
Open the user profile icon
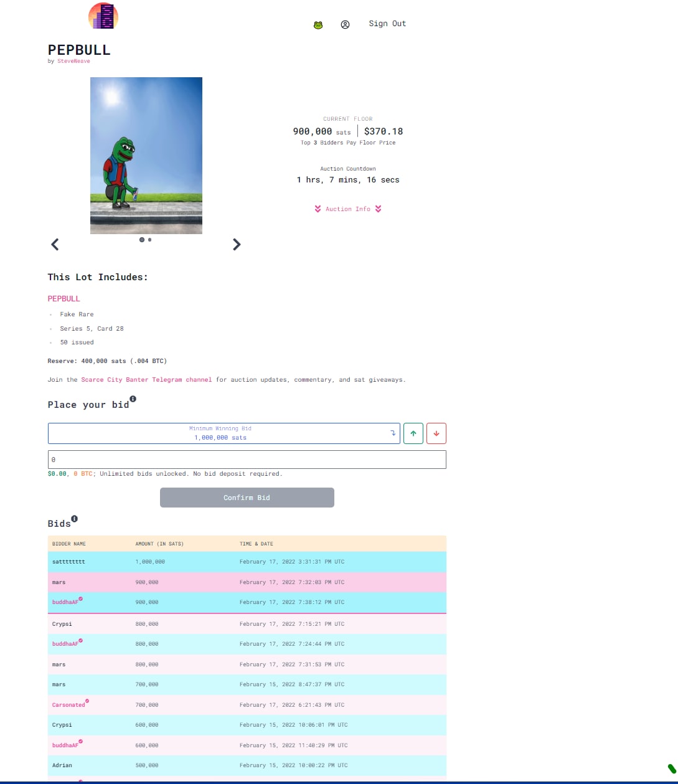coord(346,25)
